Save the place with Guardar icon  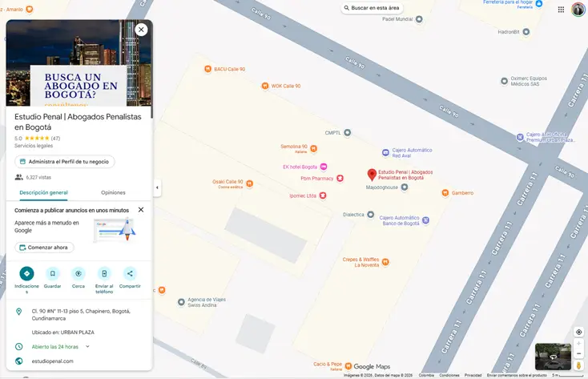(52, 273)
